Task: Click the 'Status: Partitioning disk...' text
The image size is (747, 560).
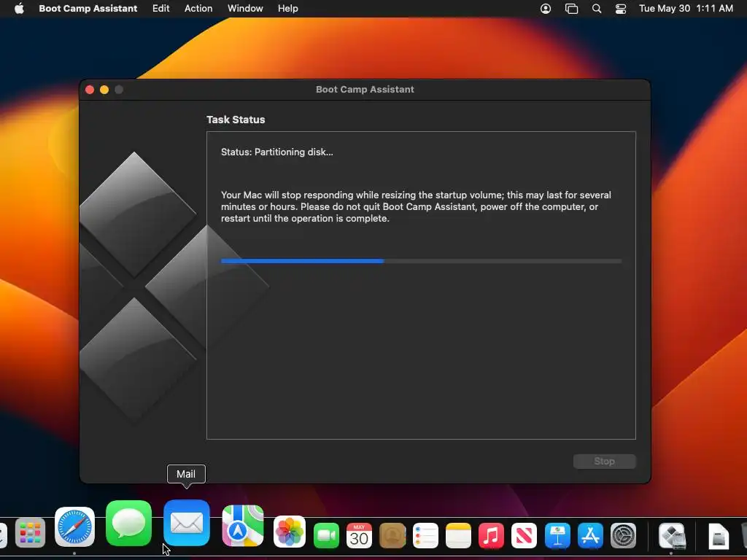Action: (276, 152)
